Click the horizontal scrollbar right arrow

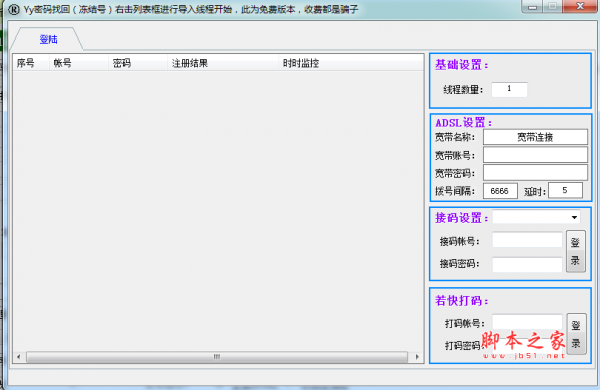[417, 357]
